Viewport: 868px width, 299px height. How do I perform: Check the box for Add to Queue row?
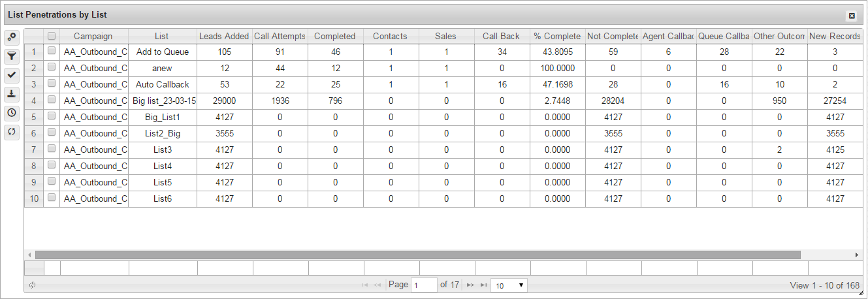click(52, 52)
